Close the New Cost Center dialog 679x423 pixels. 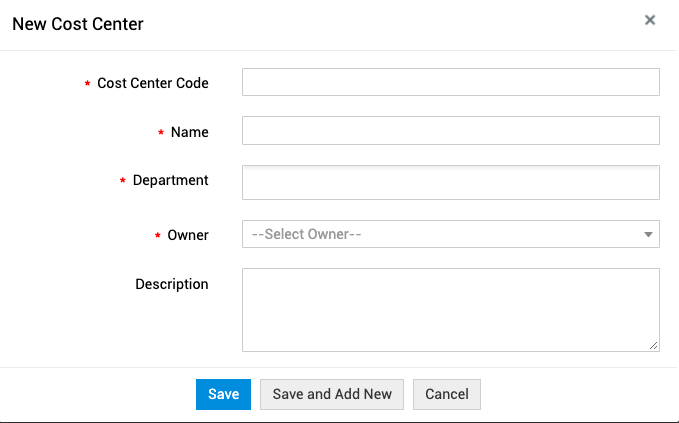(x=650, y=20)
